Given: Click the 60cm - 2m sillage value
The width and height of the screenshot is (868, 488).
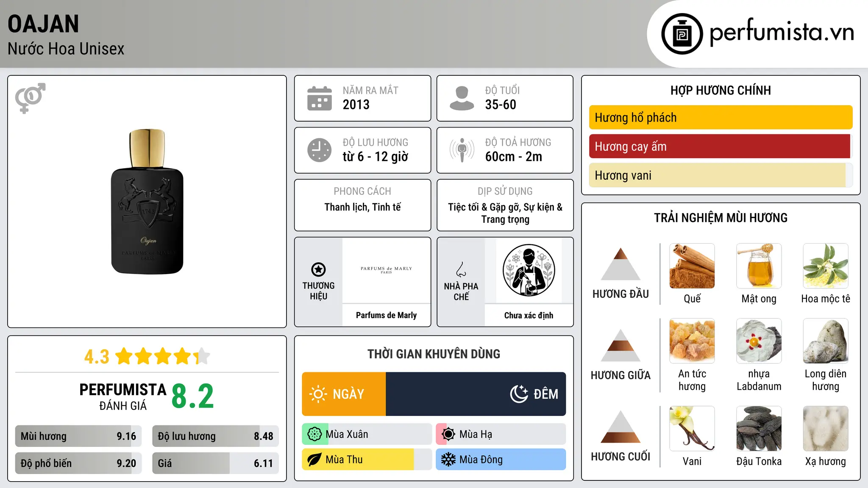Looking at the screenshot, I should [514, 157].
